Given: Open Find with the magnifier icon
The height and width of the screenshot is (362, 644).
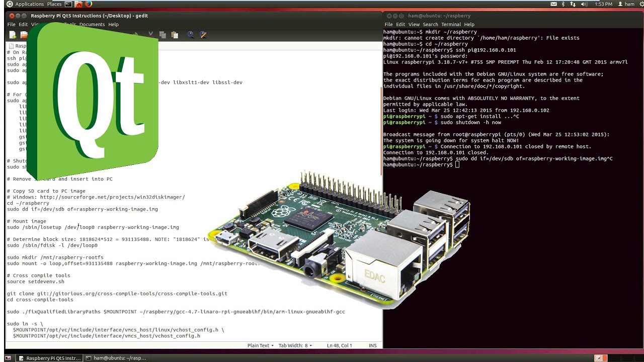Looking at the screenshot, I should (x=191, y=35).
